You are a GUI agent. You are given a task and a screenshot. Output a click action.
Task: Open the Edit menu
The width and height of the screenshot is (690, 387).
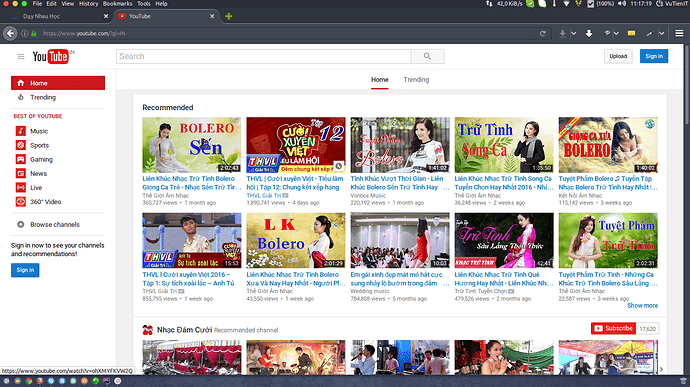(51, 4)
